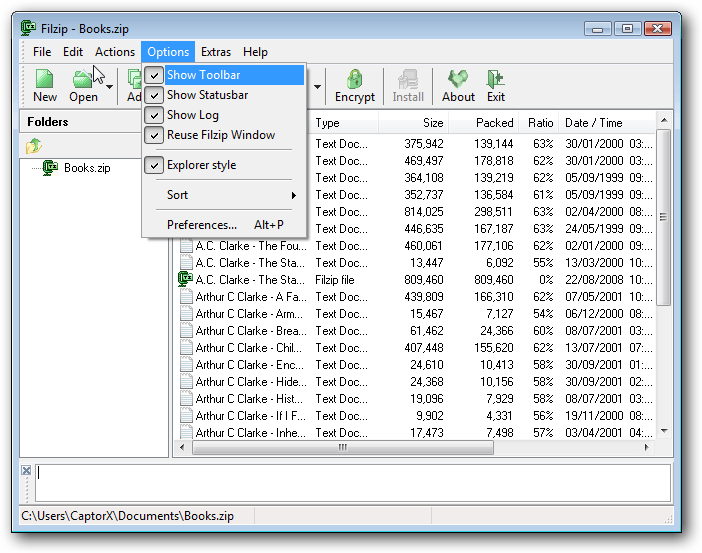
Task: Click the Install toolbar icon
Action: tap(408, 79)
